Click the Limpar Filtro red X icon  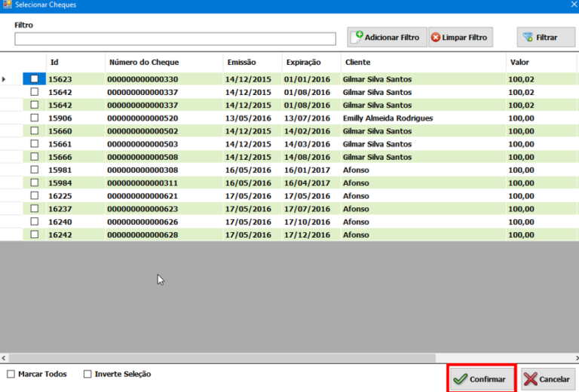point(436,37)
